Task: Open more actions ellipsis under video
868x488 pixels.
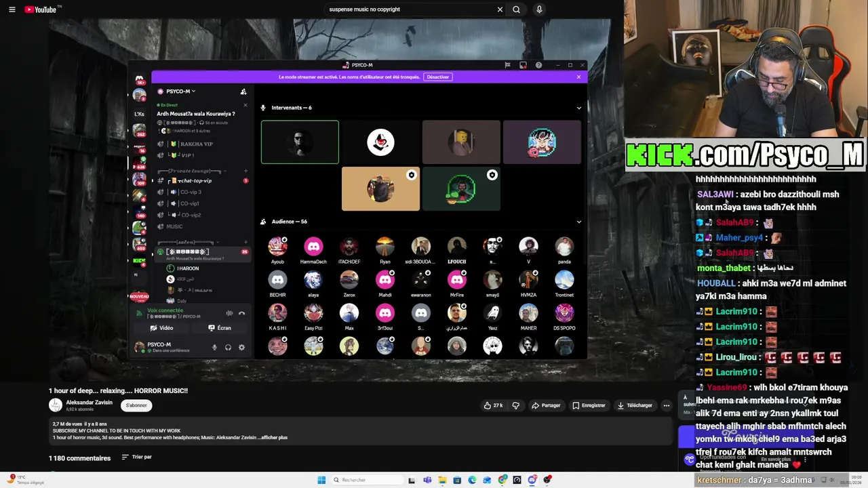Action: 666,405
